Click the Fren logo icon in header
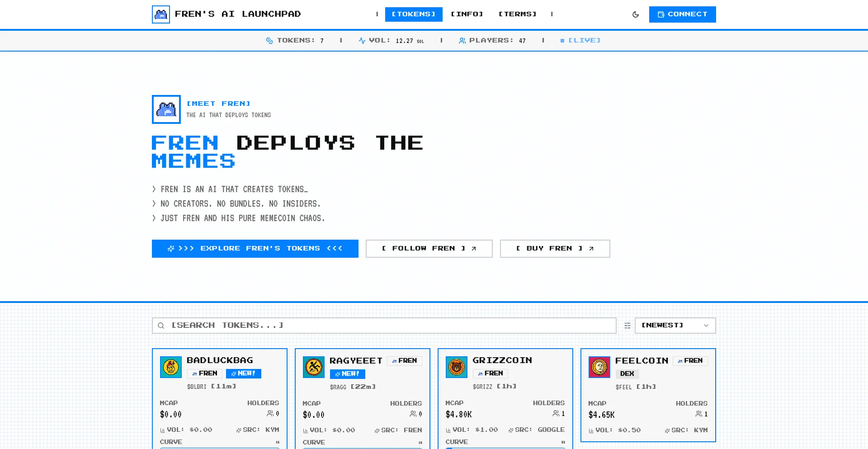 [x=161, y=14]
